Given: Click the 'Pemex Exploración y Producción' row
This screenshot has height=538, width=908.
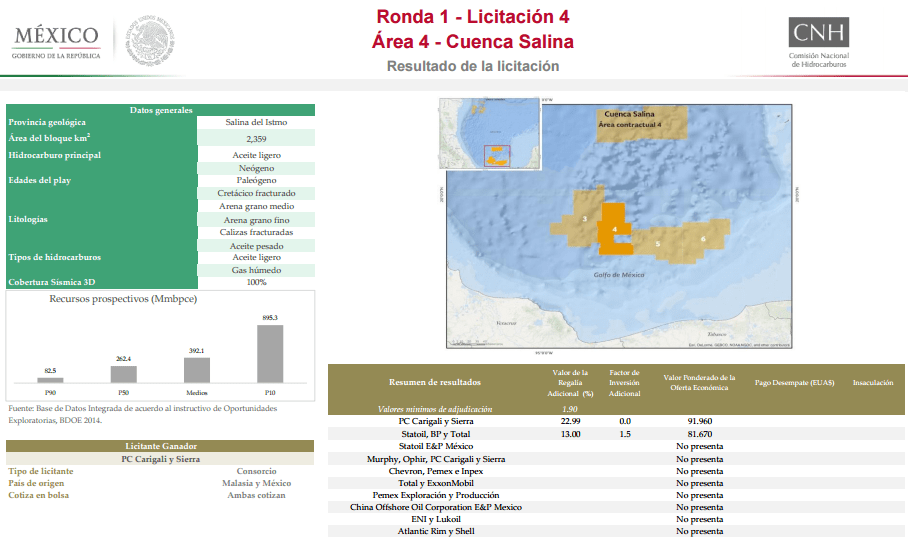Looking at the screenshot, I should (616, 495).
